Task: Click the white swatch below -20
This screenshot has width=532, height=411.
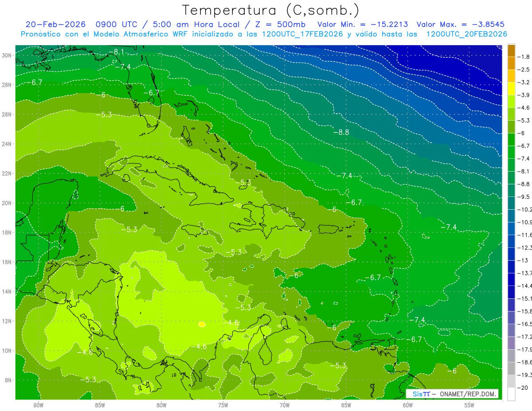Action: point(511,394)
